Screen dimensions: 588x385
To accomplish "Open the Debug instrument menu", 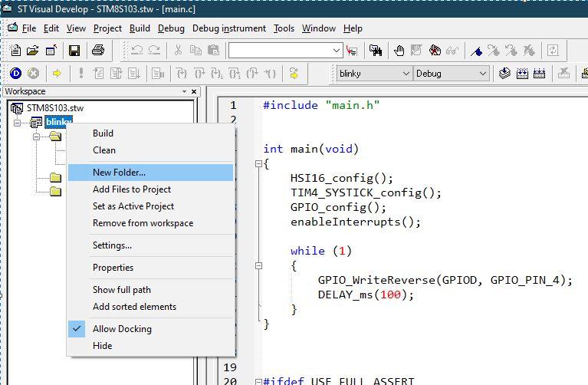I will point(229,28).
